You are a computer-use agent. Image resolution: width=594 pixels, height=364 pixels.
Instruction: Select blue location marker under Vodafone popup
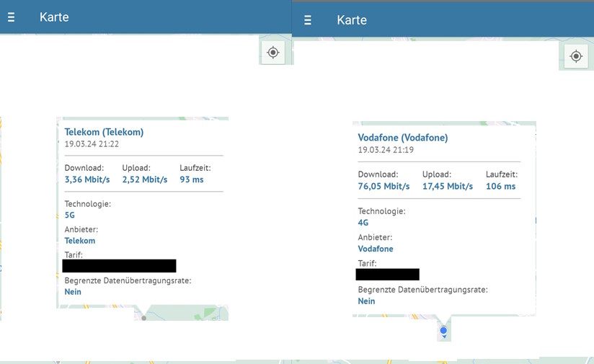[x=443, y=332]
